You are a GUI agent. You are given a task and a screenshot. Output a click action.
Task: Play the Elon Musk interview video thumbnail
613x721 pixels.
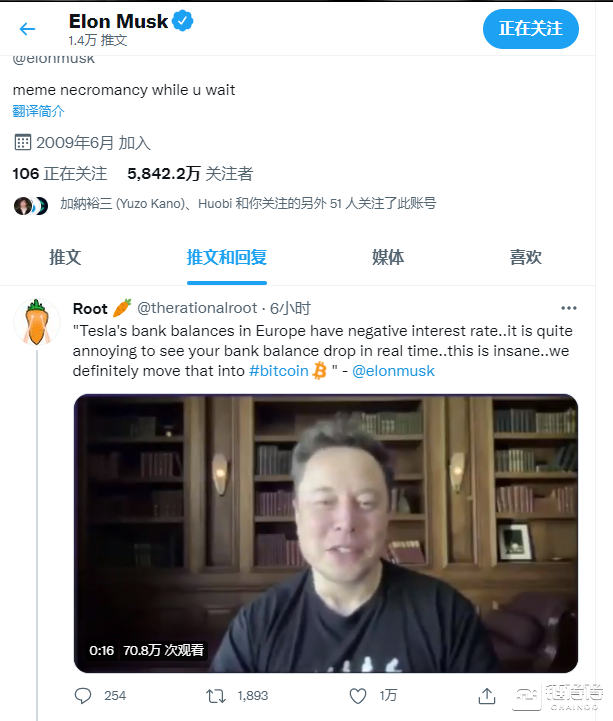pyautogui.click(x=326, y=533)
